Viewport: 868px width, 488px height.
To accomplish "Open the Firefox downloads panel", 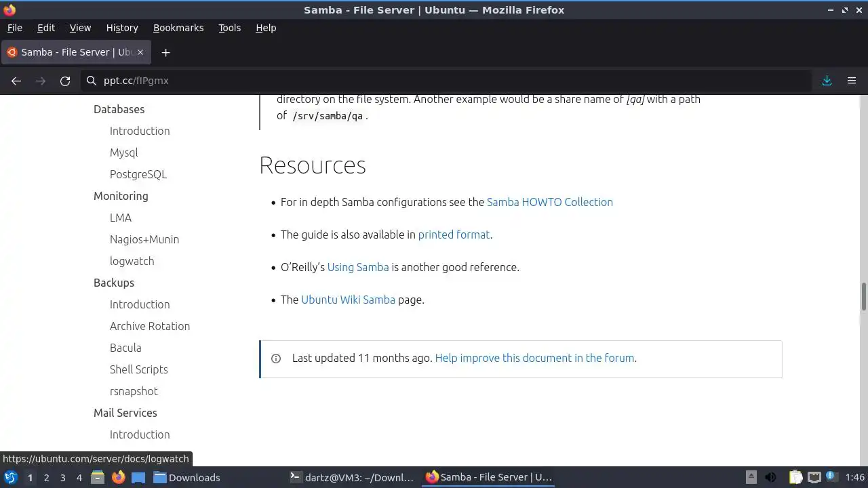I will point(827,81).
